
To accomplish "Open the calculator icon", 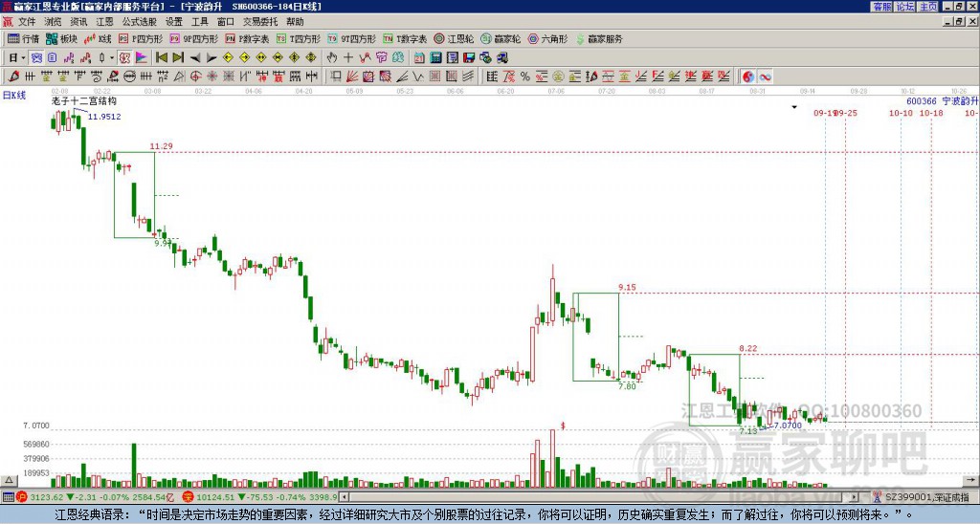I will [x=436, y=58].
